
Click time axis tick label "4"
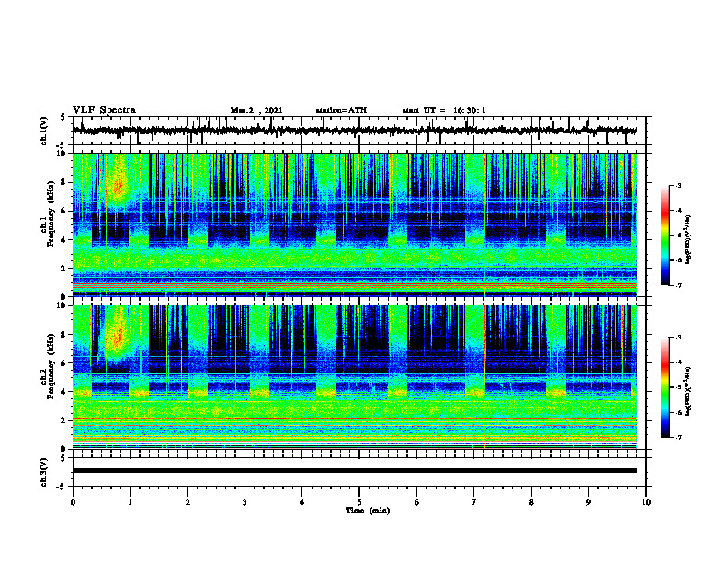click(x=302, y=502)
